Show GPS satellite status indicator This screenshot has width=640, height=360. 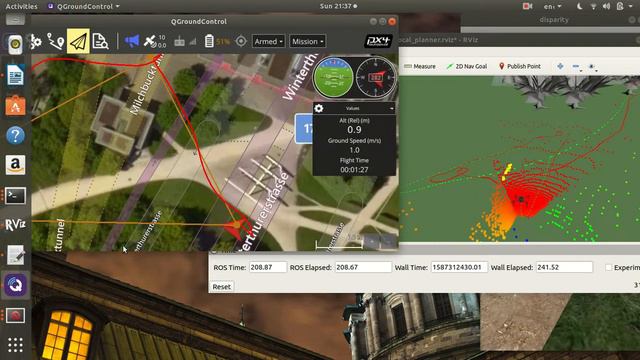[155, 41]
